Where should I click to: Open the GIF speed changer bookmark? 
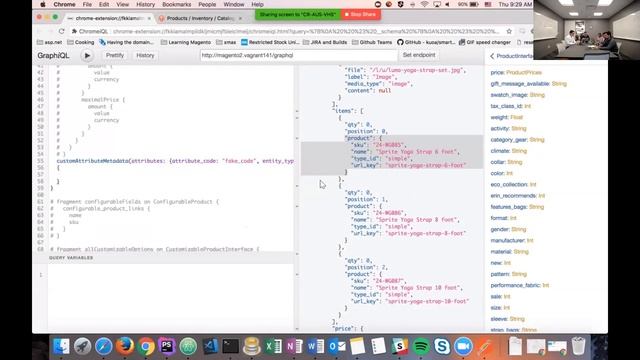click(484, 42)
